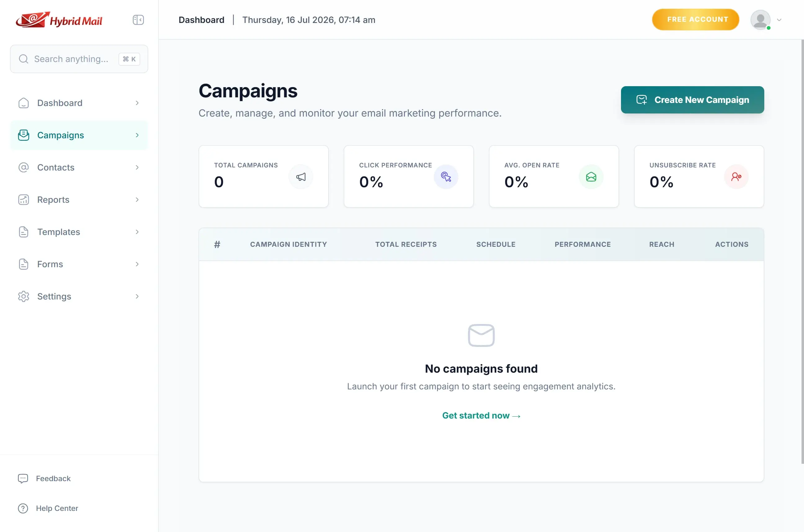Image resolution: width=804 pixels, height=532 pixels.
Task: Expand the Reports menu chevron
Action: pyautogui.click(x=137, y=200)
